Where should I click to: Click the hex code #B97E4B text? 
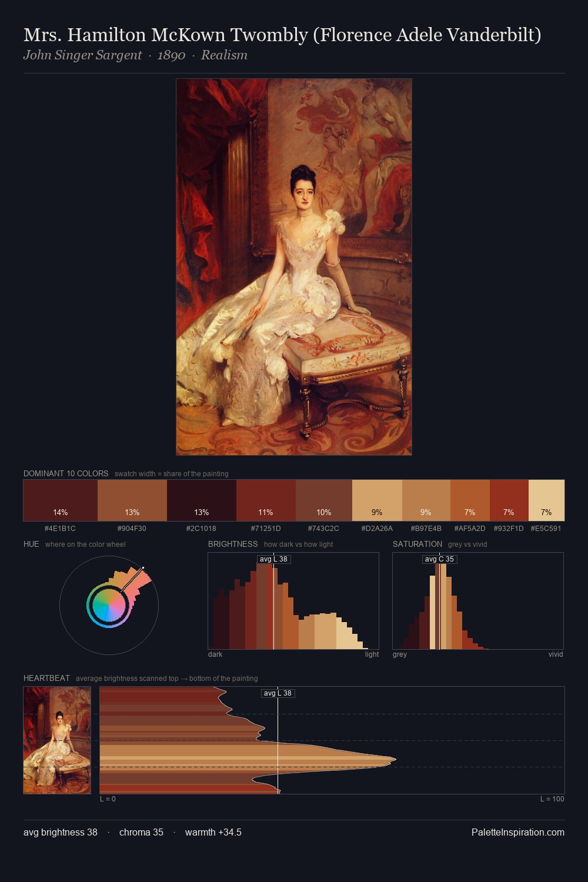tap(426, 529)
